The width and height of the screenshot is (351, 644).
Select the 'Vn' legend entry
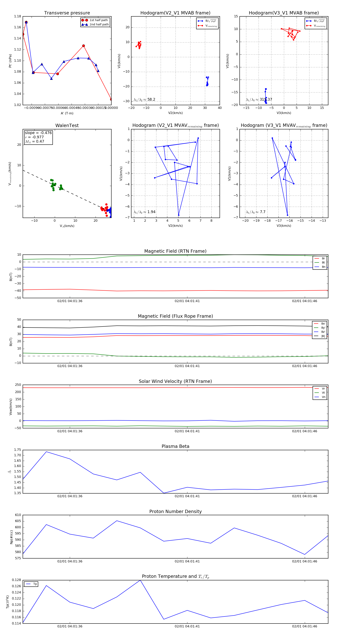pyautogui.click(x=320, y=397)
